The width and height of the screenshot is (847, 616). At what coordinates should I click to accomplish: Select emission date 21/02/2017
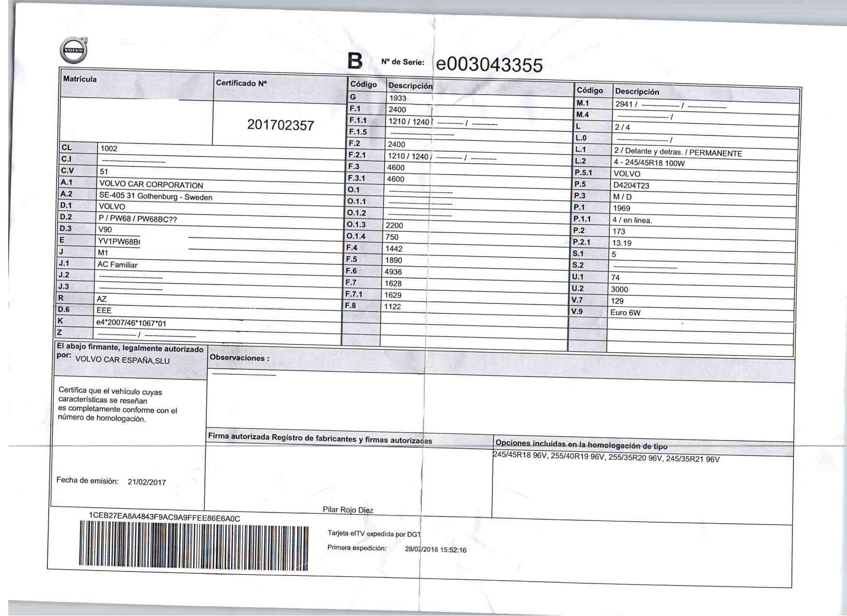click(147, 482)
